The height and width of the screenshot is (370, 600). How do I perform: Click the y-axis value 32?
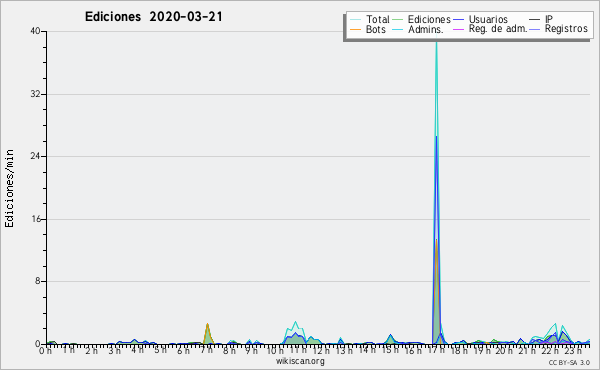[x=35, y=94]
